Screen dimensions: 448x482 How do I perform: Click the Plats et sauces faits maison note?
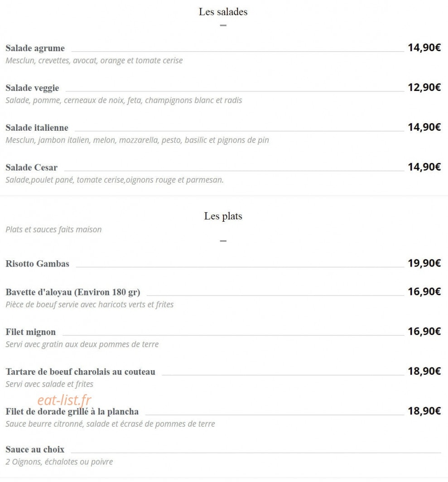tap(53, 229)
